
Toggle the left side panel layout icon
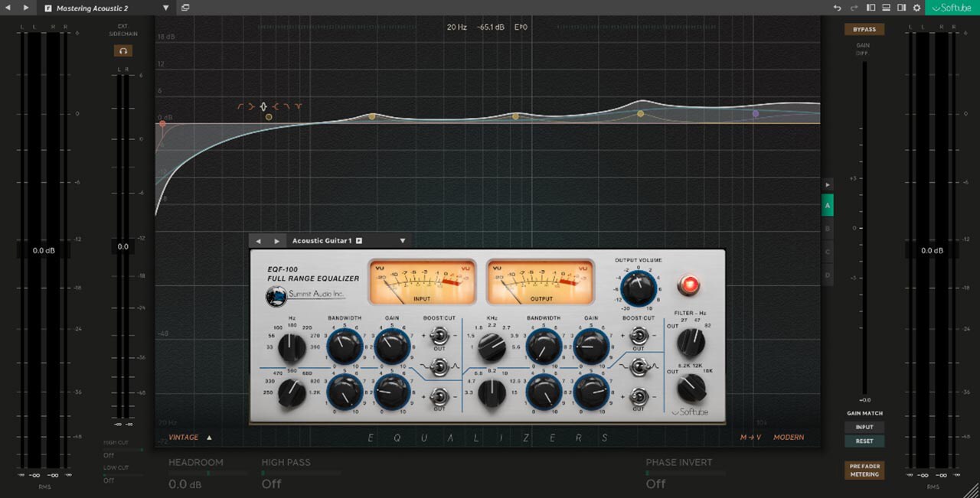coord(871,8)
